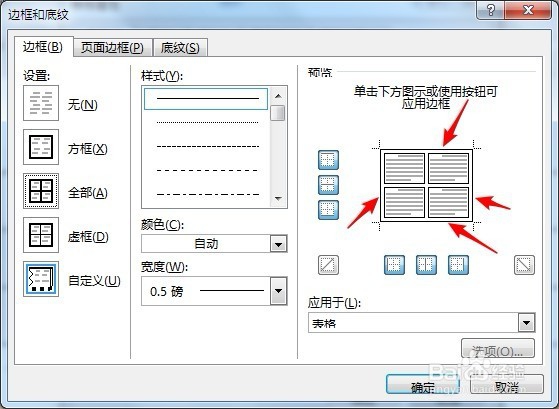Click the 全部(A) label text
The width and height of the screenshot is (559, 409).
[x=88, y=193]
